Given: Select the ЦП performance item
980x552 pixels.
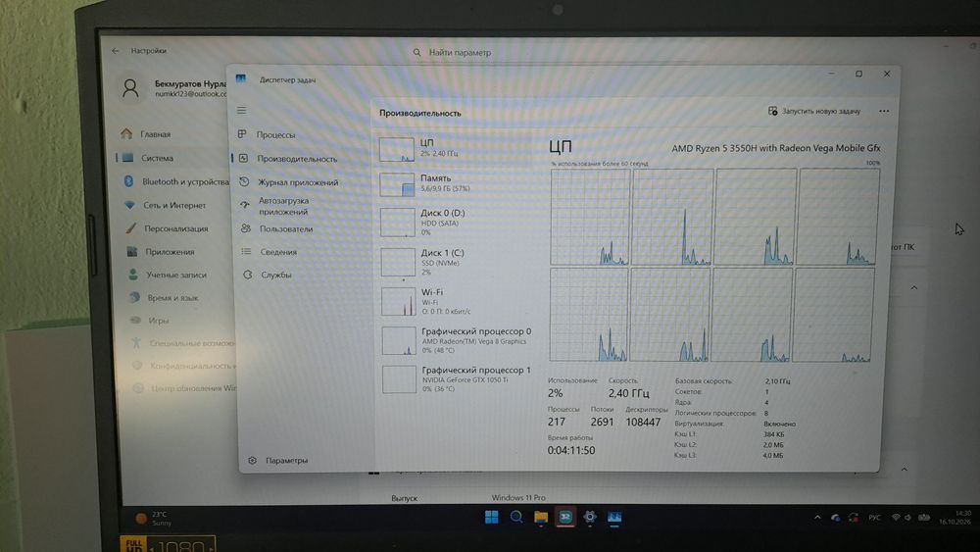Looking at the screenshot, I should tap(455, 149).
